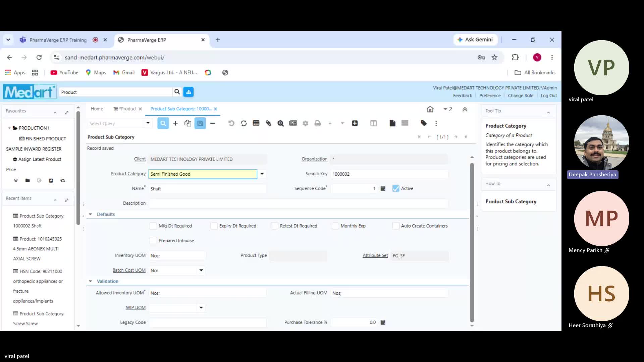
Task: Save the record with floppy disk icon
Action: [x=200, y=123]
